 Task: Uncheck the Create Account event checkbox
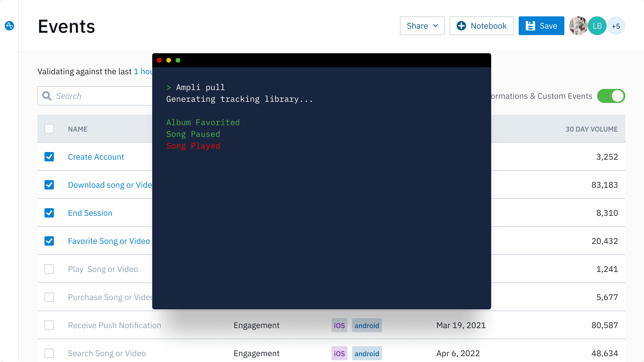click(49, 157)
